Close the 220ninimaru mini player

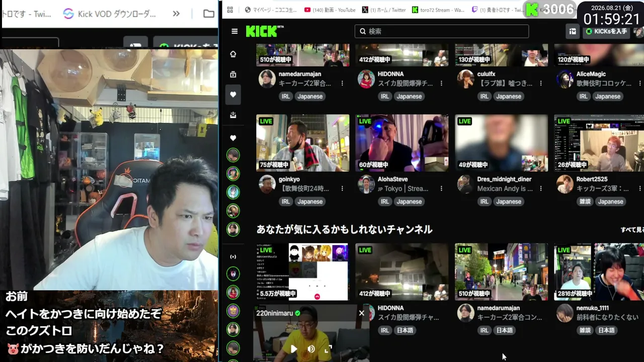(361, 313)
